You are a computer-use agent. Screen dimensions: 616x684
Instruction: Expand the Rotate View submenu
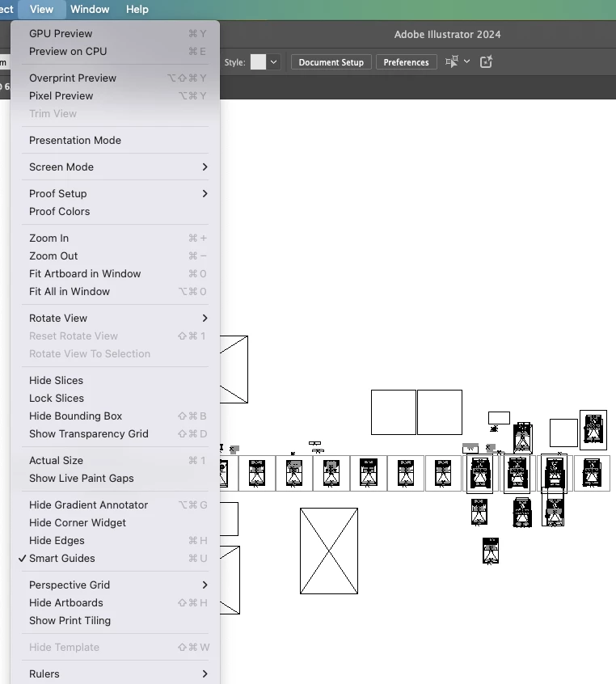(x=115, y=319)
